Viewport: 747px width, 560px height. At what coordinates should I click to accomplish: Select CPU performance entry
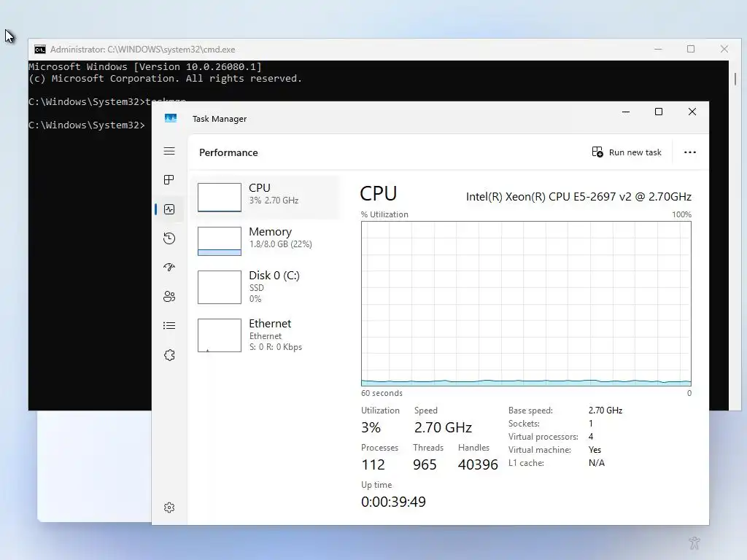(x=266, y=197)
